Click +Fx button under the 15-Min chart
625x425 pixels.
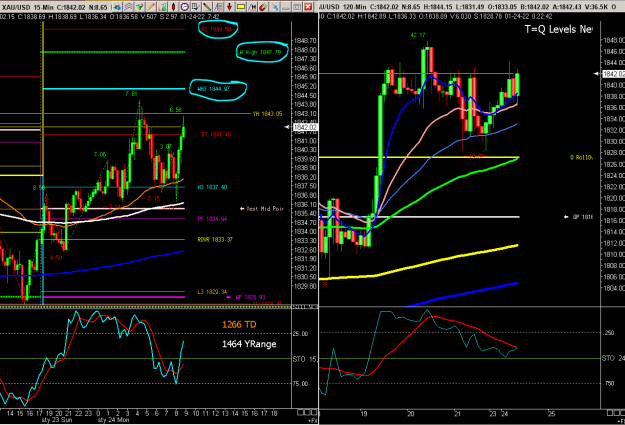coord(313,421)
